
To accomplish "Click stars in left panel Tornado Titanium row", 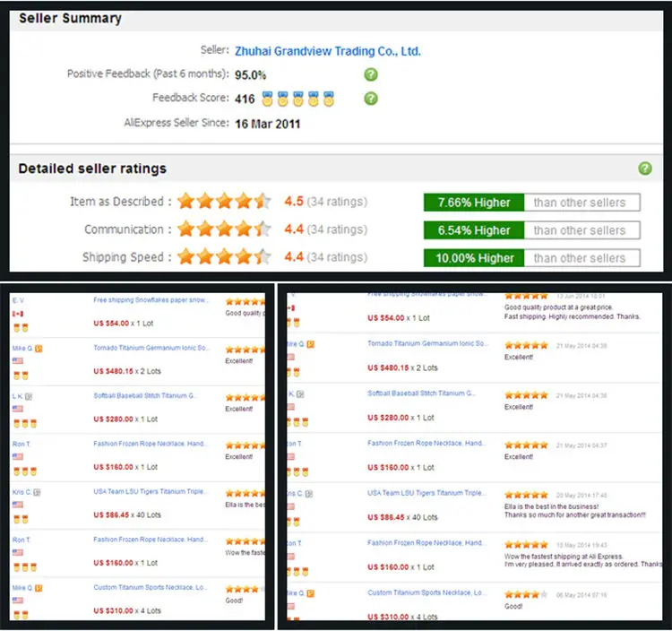I will point(246,350).
